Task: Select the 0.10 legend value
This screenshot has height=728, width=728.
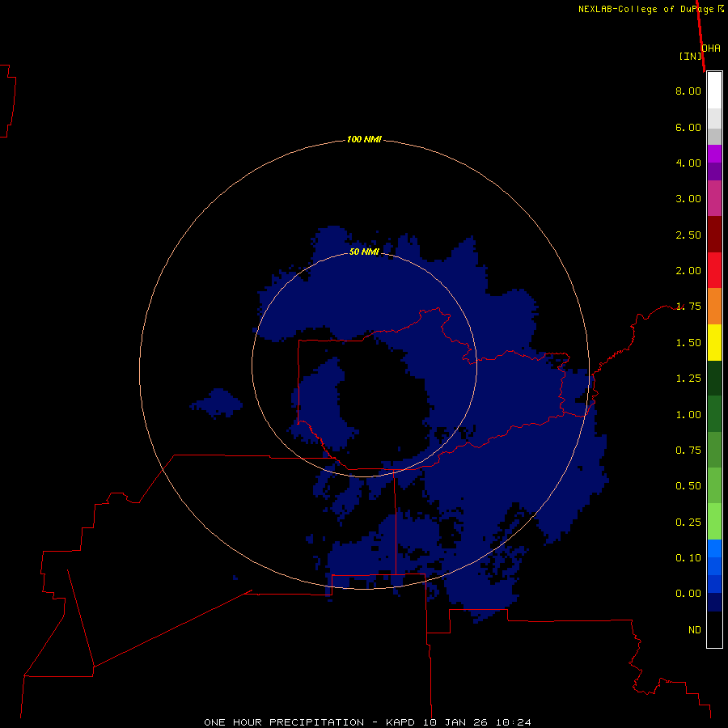Action: 688,558
